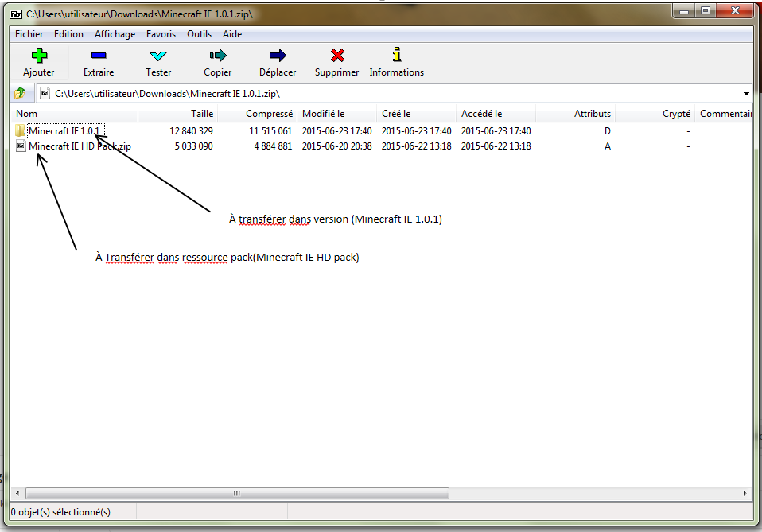Screen dimensions: 762x532
Task: Click modified date 2015-06-20 20:38
Action: point(336,146)
